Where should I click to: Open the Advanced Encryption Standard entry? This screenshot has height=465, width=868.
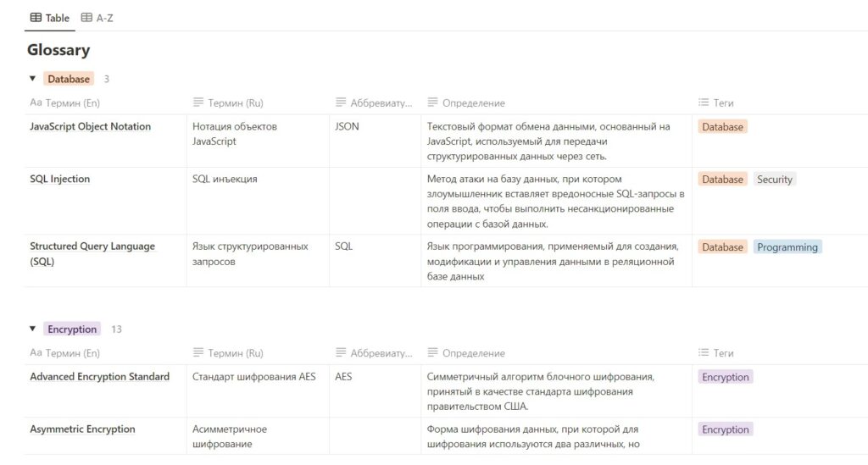click(x=99, y=376)
